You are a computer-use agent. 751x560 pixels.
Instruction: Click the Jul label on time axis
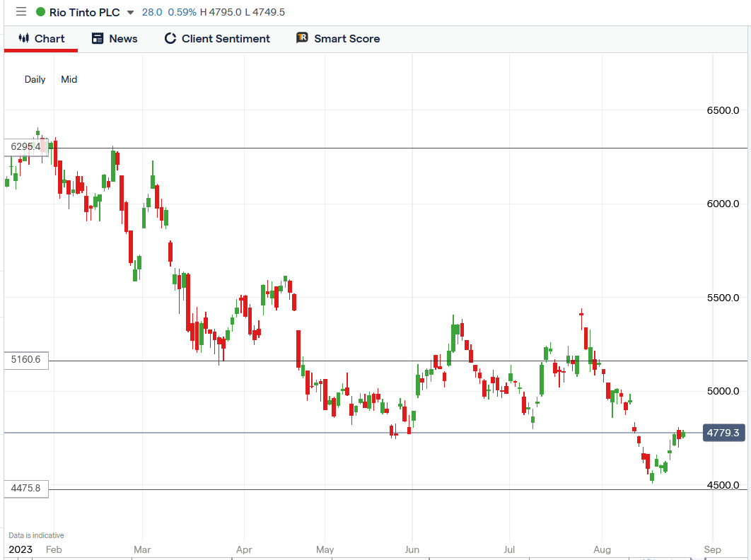coord(509,549)
